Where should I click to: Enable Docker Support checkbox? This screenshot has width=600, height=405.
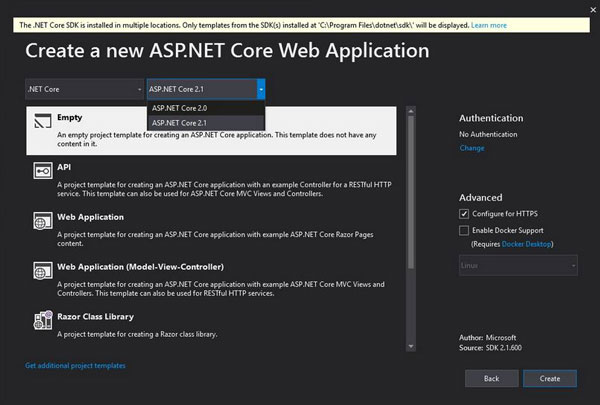(x=464, y=230)
